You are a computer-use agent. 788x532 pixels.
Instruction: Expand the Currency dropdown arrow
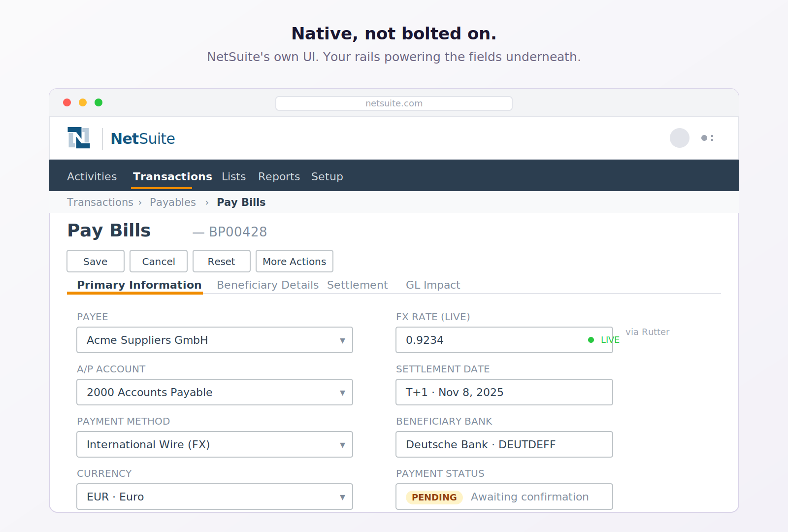coord(342,497)
